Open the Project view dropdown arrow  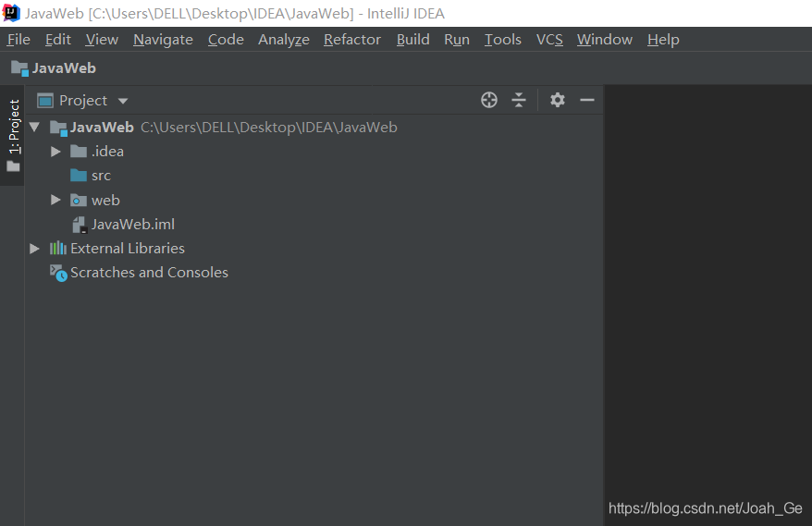click(123, 101)
